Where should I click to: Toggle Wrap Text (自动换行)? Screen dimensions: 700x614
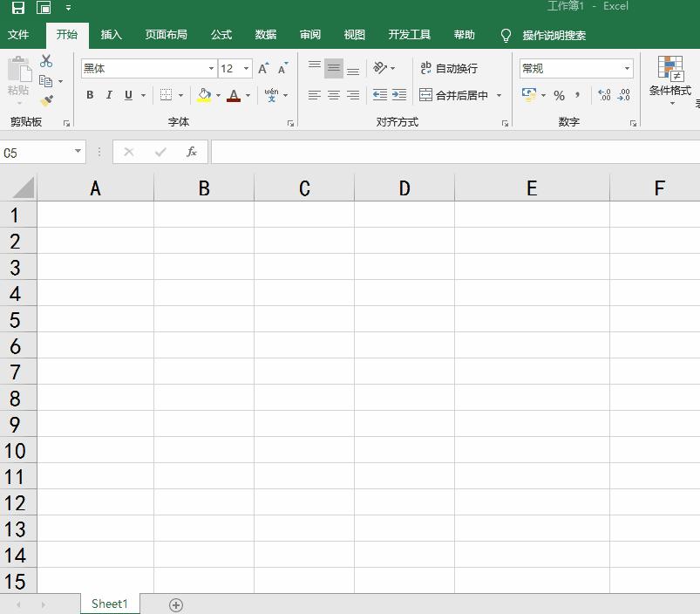tap(449, 68)
